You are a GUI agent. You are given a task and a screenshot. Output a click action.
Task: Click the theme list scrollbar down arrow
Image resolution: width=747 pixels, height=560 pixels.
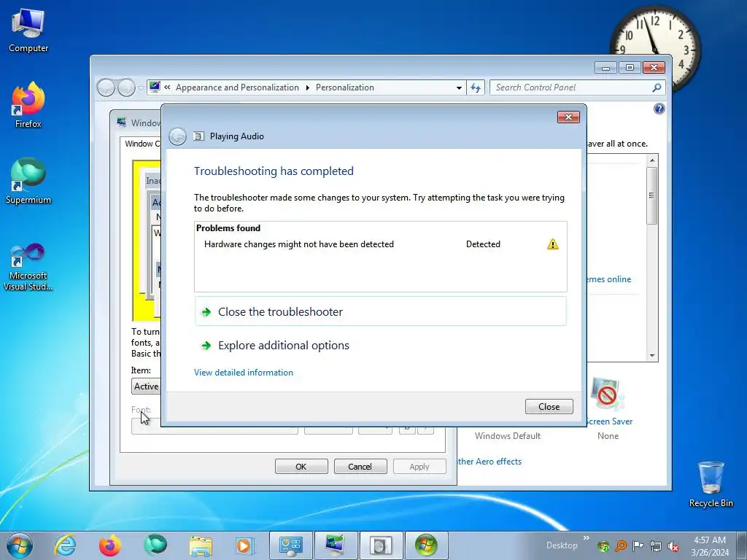652,356
